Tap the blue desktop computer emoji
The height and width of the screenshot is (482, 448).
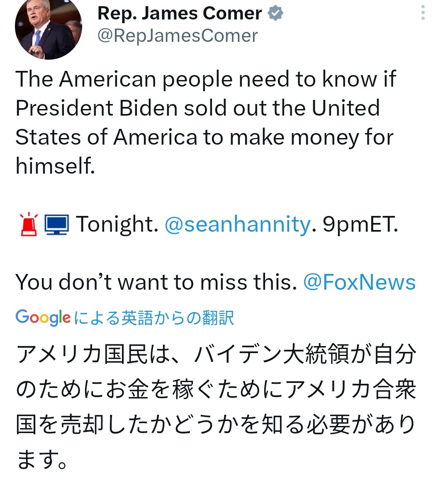(x=56, y=225)
